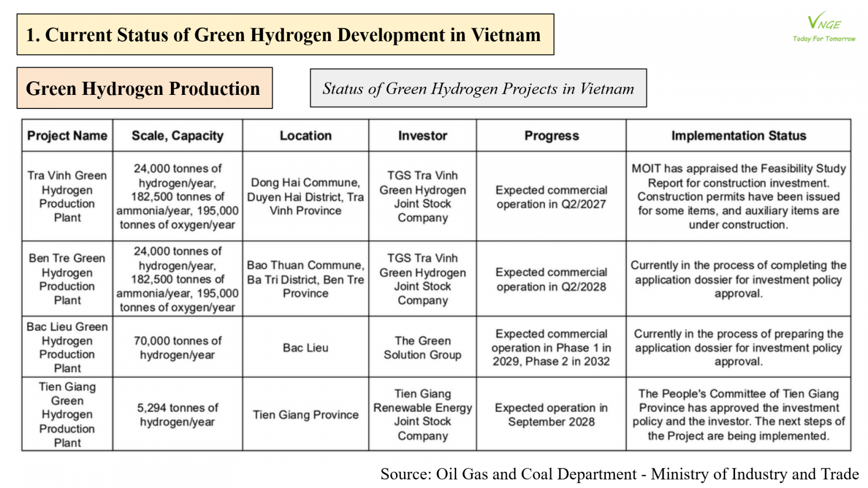This screenshot has height=488, width=868.
Task: Click the slide title about Green Hydrogen Development
Action: 285,35
